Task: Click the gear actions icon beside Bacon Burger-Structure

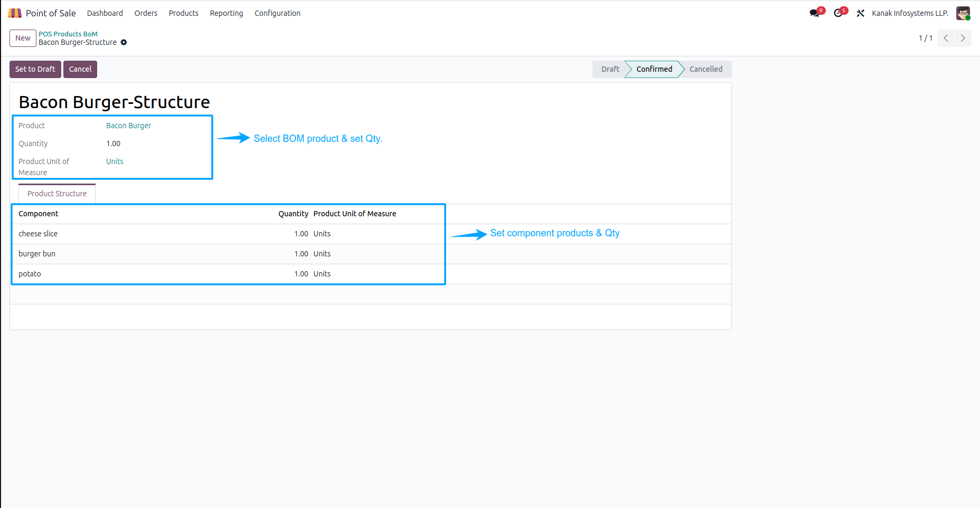Action: [124, 43]
